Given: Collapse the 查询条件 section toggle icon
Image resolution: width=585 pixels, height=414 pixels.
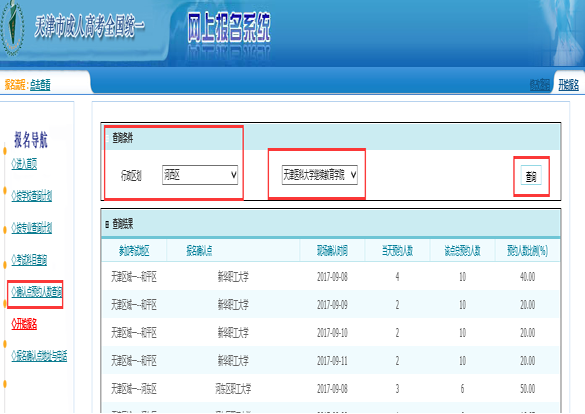Looking at the screenshot, I should [107, 138].
